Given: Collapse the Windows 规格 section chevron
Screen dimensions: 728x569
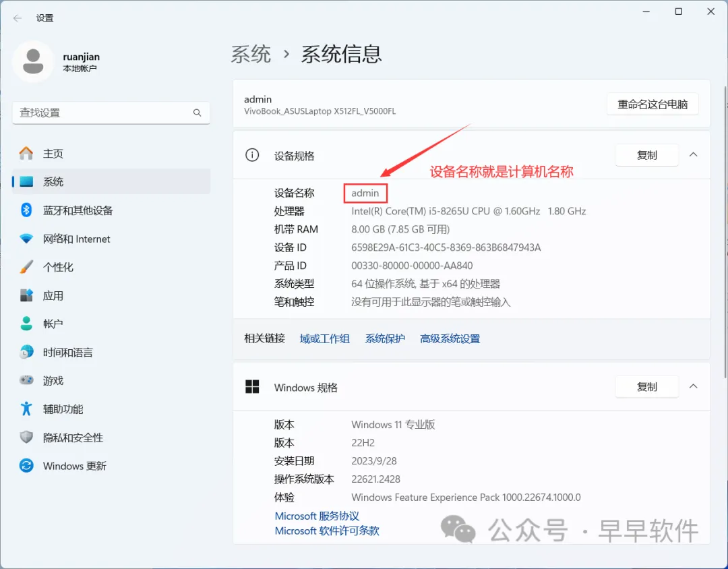Looking at the screenshot, I should pos(693,386).
